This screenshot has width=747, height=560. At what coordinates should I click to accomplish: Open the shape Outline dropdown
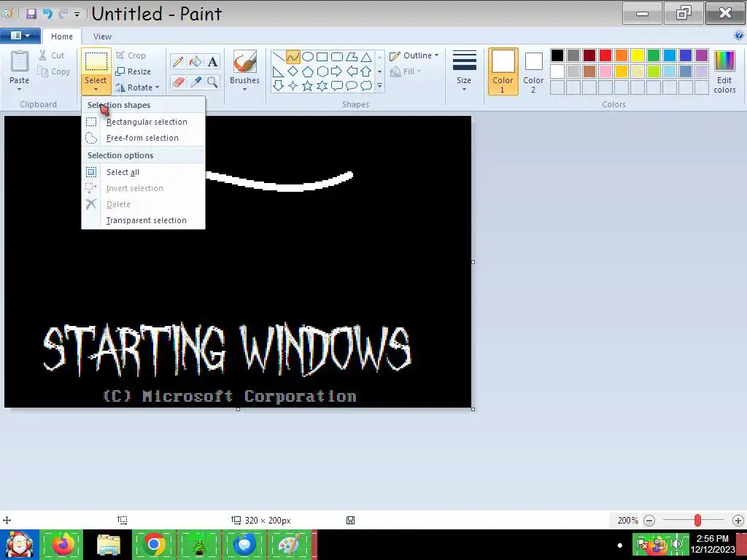[414, 55]
